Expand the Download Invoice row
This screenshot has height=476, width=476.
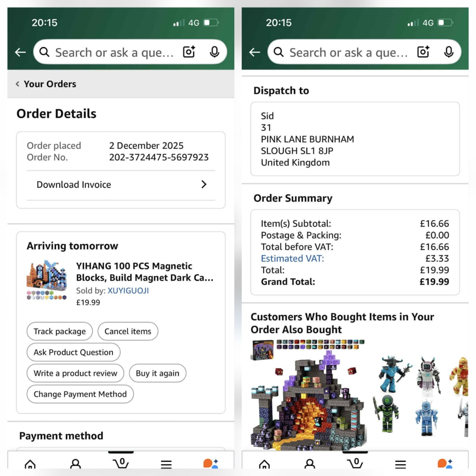point(121,185)
